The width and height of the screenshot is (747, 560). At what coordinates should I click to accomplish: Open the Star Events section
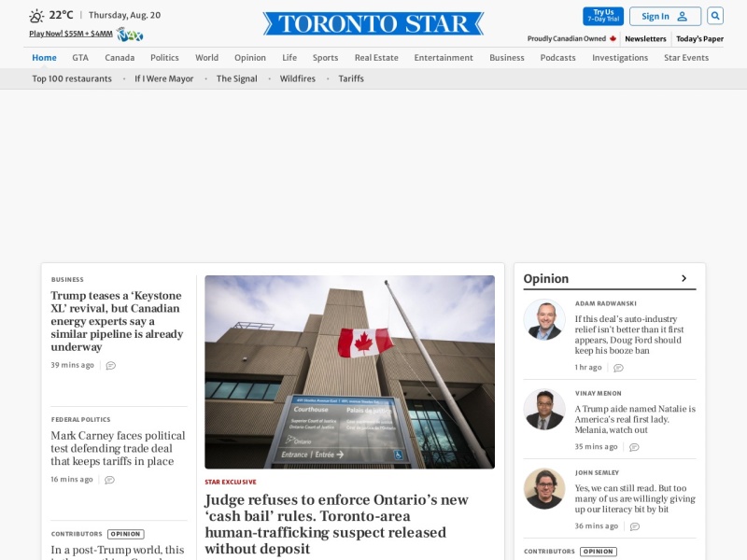click(x=686, y=58)
